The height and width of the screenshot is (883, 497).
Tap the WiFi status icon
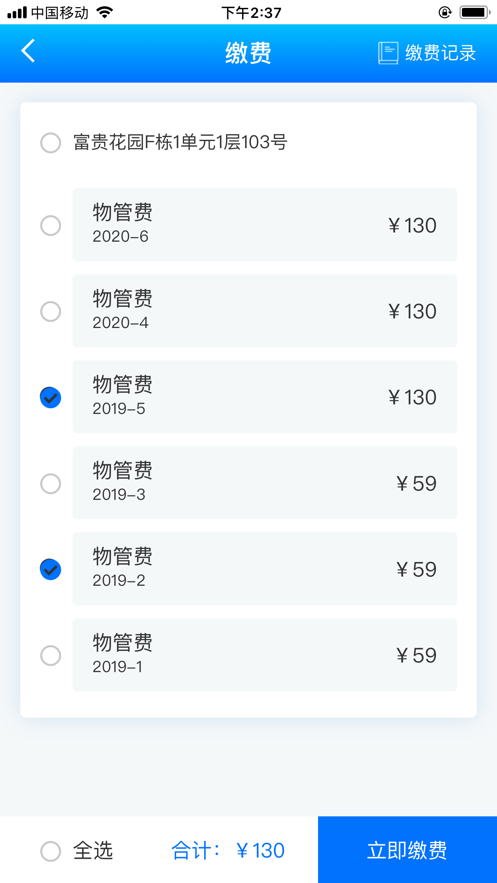tap(104, 12)
